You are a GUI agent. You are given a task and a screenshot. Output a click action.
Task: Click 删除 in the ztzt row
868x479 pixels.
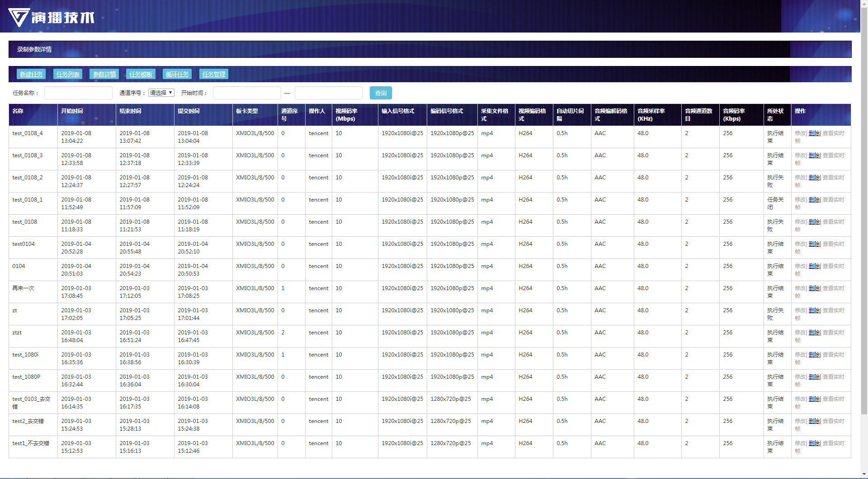[x=814, y=333]
